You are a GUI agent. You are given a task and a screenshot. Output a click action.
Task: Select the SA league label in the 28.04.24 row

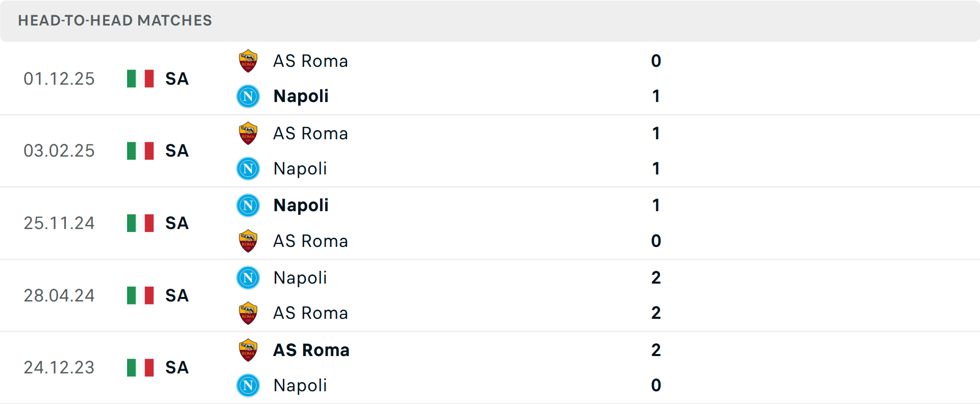(x=176, y=295)
